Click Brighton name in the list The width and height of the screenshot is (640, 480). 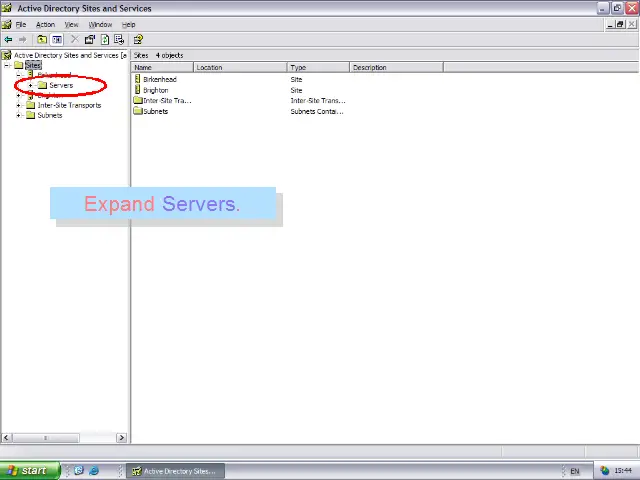[x=156, y=90]
